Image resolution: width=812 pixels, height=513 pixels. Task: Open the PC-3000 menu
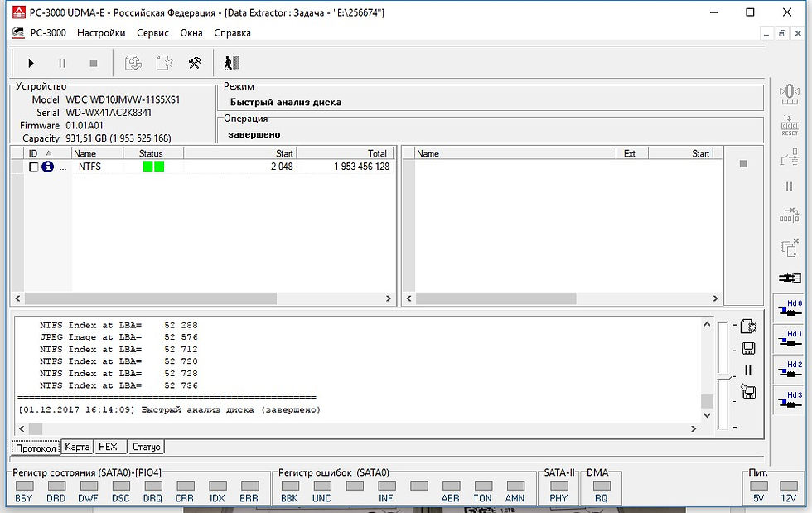48,32
